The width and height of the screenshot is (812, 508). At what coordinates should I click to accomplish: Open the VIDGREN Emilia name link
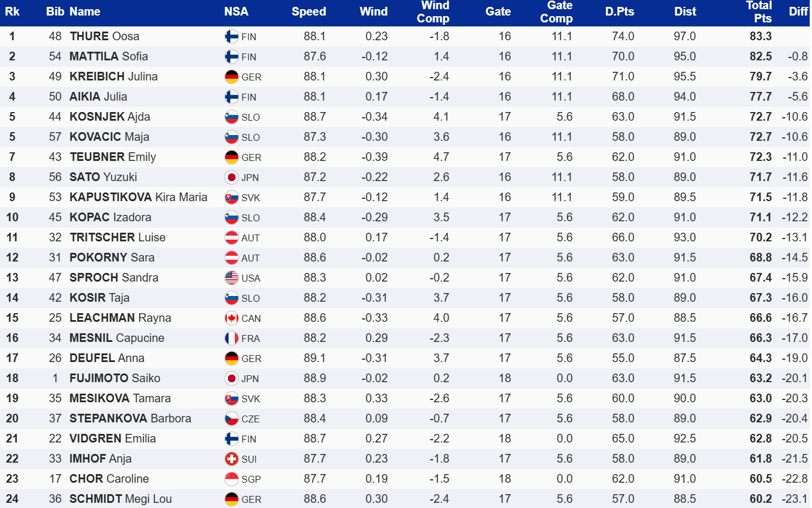tap(113, 438)
